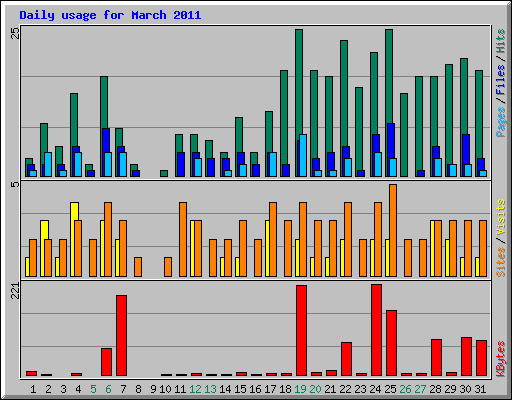The height and width of the screenshot is (400, 512).
Task: Click the red KBytes bar for day 19
Action: pyautogui.click(x=301, y=330)
